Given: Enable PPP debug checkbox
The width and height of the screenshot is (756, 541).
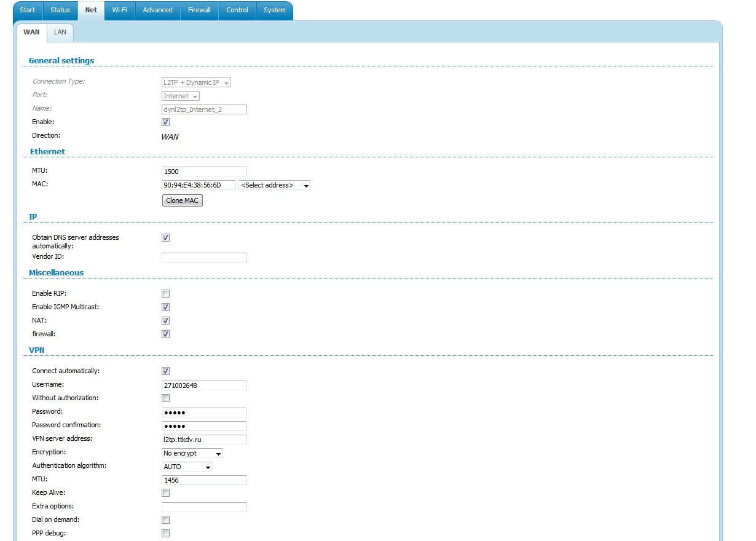Looking at the screenshot, I should 165,534.
